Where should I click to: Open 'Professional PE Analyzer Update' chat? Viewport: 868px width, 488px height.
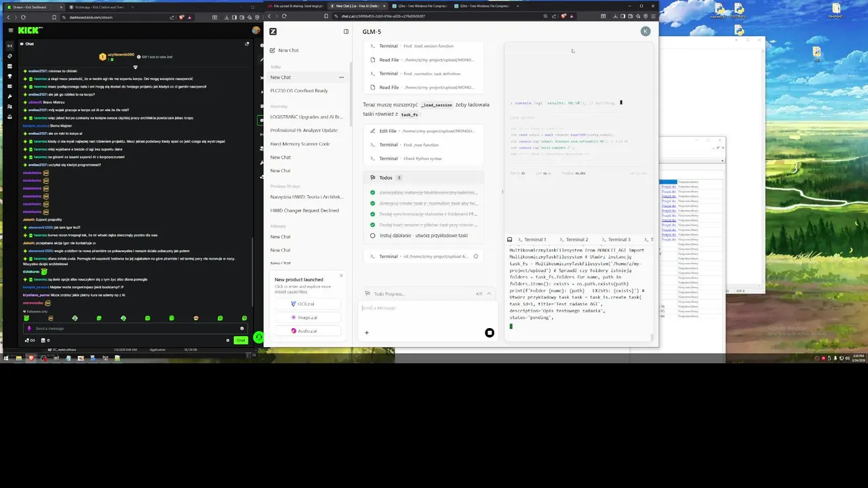click(304, 130)
